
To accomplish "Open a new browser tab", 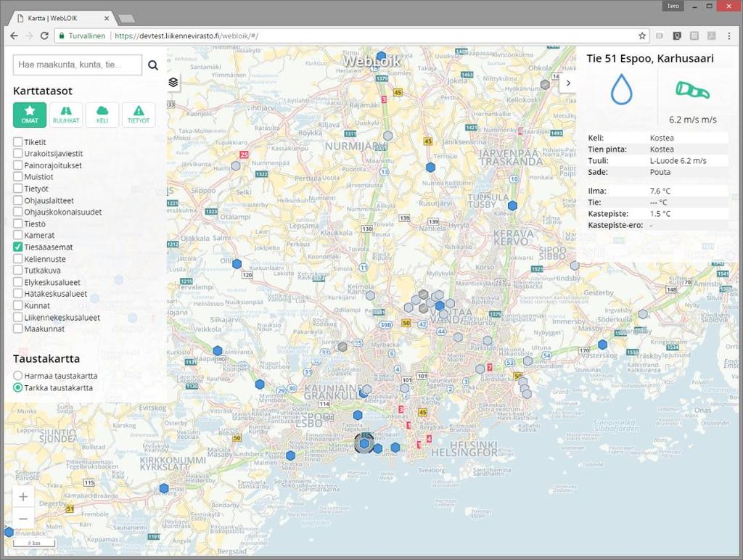I will [x=126, y=18].
